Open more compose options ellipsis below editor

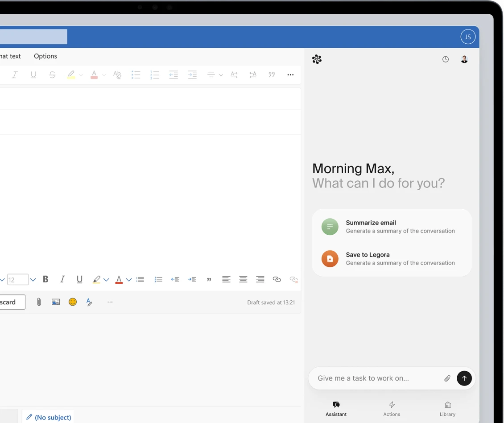110,302
